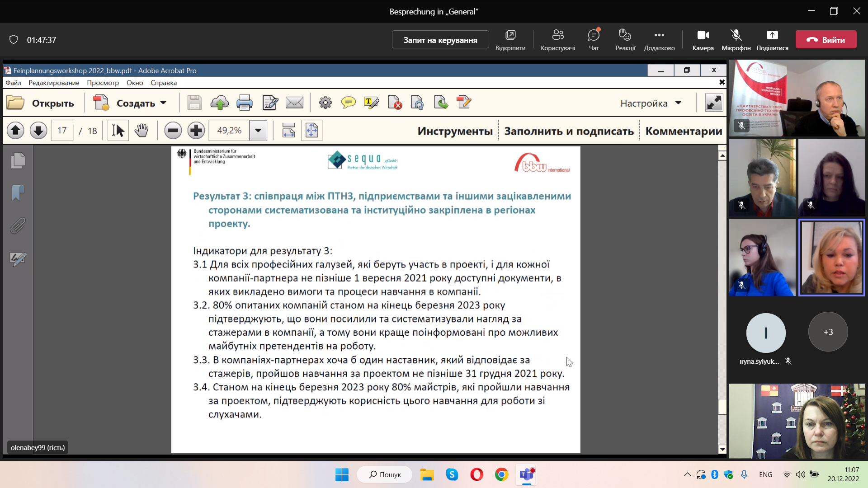
Task: Click Acrobat page thumbnails panel icon
Action: point(18,161)
